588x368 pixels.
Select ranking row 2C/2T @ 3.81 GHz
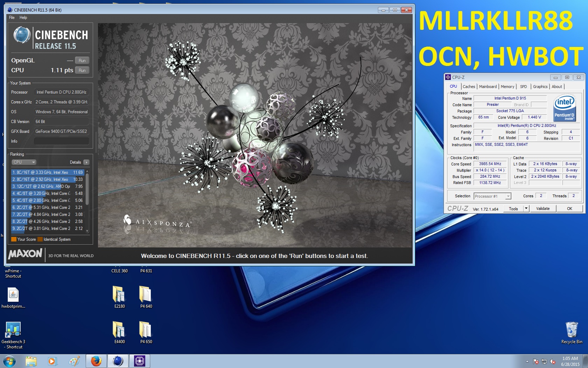48,229
